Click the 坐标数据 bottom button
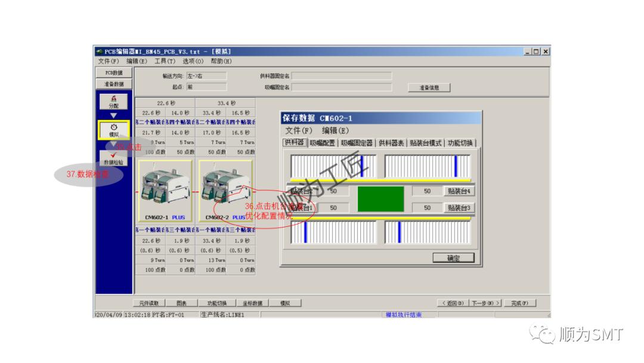Screen dimensions: 644x363 (252, 303)
